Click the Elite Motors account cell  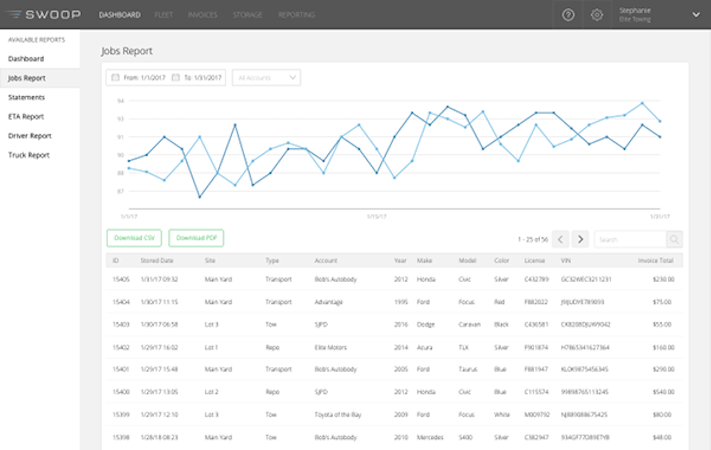[331, 347]
